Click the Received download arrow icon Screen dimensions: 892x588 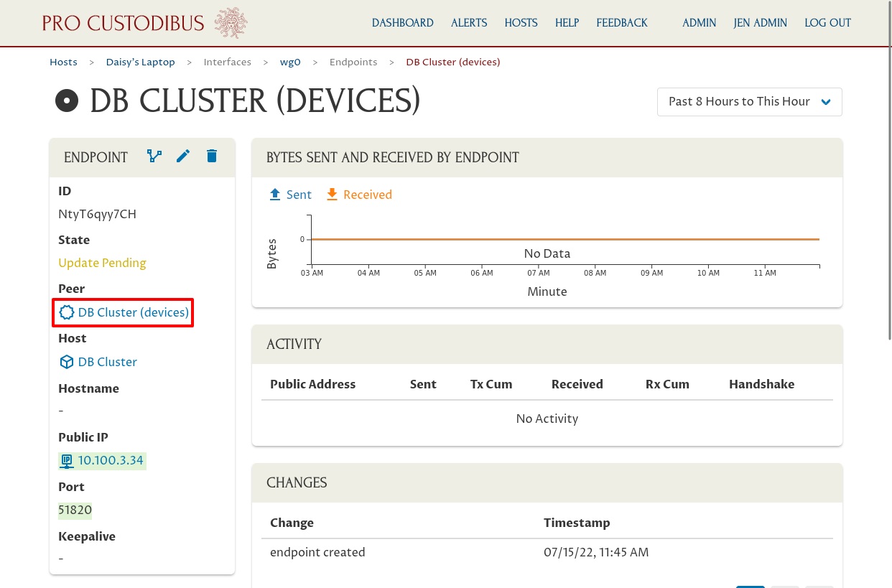coord(332,195)
